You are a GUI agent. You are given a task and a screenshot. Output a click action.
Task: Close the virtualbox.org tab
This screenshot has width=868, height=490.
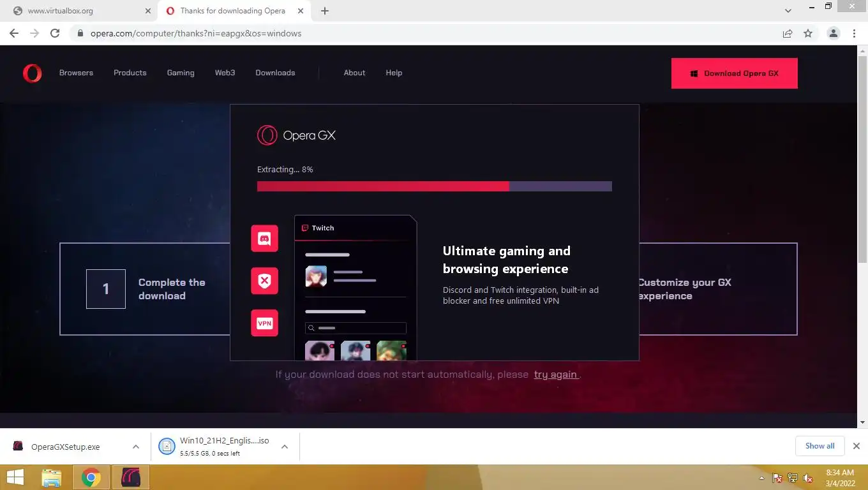pyautogui.click(x=148, y=11)
